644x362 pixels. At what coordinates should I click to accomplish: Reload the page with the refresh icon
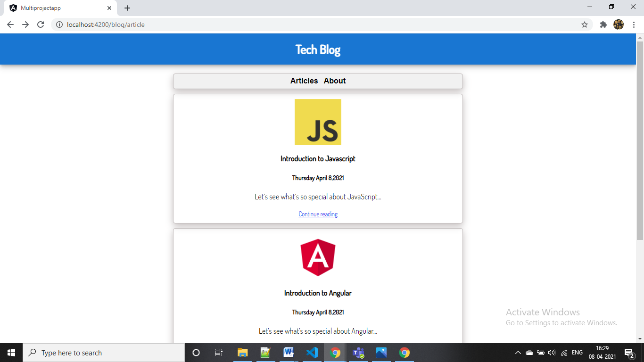click(x=41, y=25)
